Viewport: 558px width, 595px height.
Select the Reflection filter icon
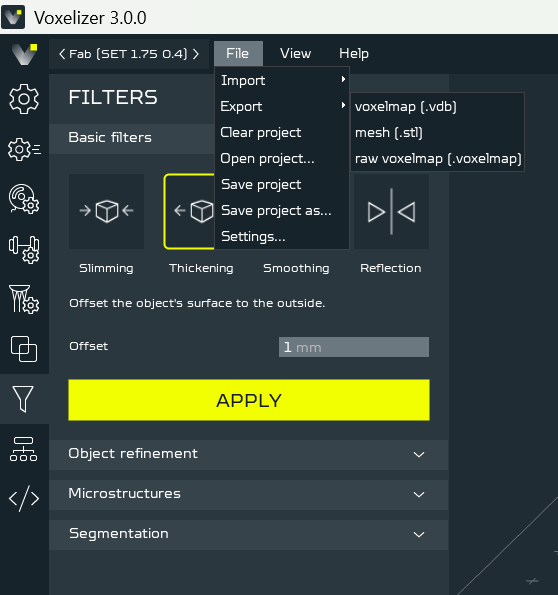(391, 211)
